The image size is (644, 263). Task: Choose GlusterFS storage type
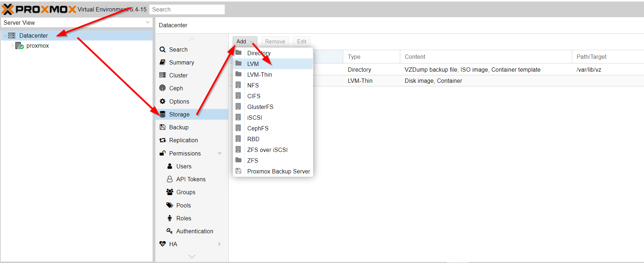273,107
